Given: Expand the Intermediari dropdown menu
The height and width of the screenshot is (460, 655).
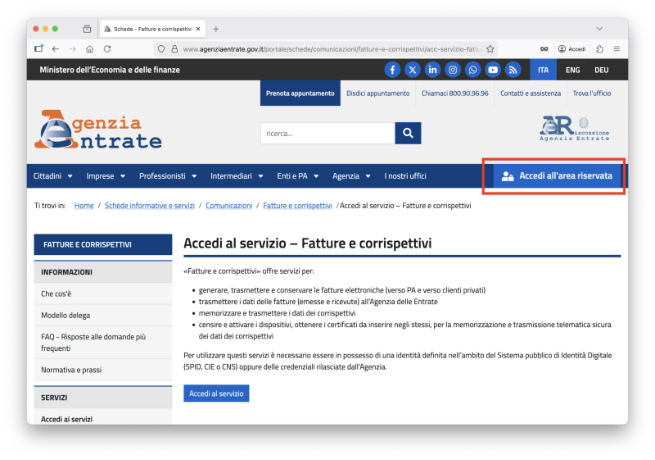Looking at the screenshot, I should (x=237, y=176).
